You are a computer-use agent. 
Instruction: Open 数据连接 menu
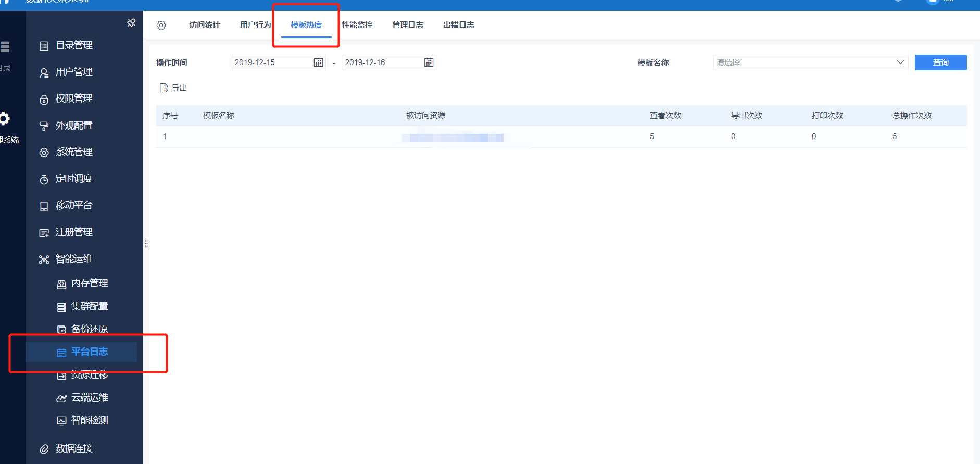(x=74, y=448)
